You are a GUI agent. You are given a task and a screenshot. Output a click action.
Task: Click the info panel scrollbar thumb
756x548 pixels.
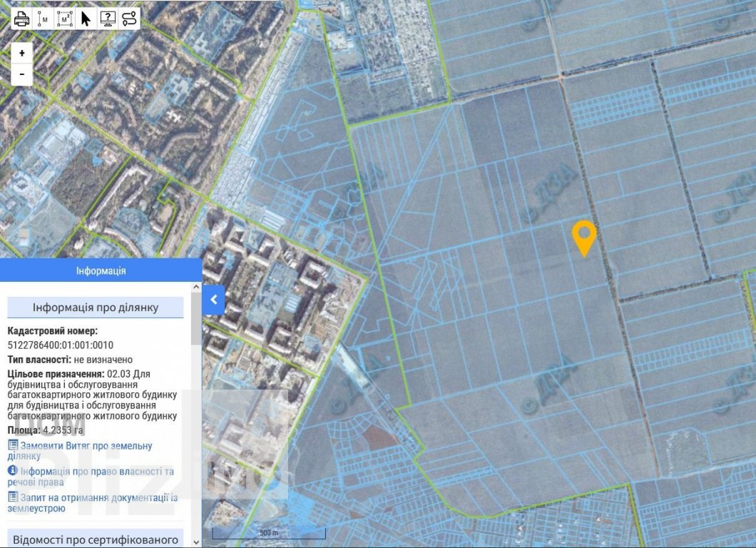(x=197, y=318)
